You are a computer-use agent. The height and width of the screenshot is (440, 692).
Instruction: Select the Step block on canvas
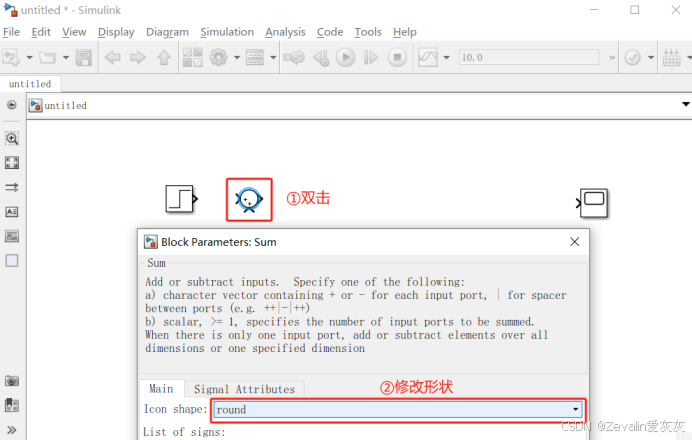(x=181, y=199)
